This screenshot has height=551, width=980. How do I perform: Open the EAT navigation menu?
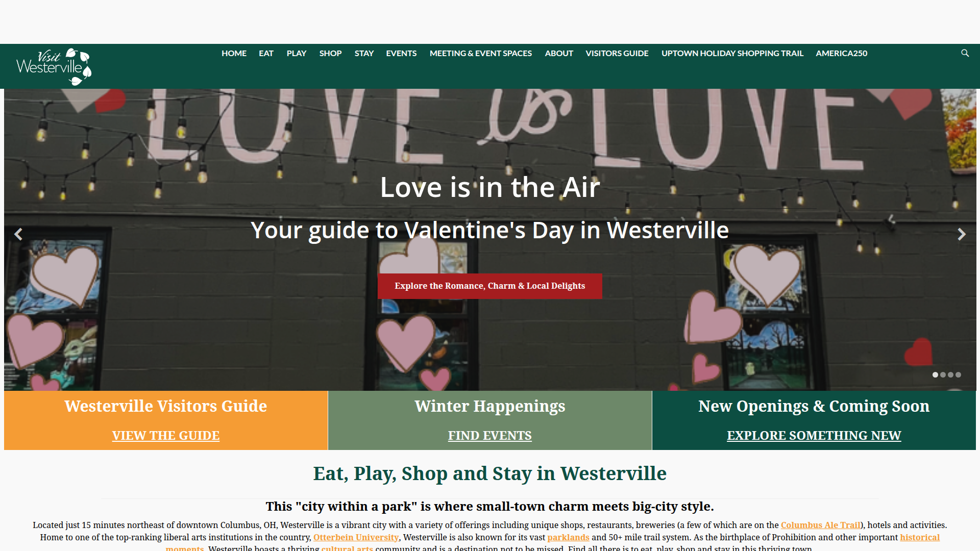coord(266,53)
